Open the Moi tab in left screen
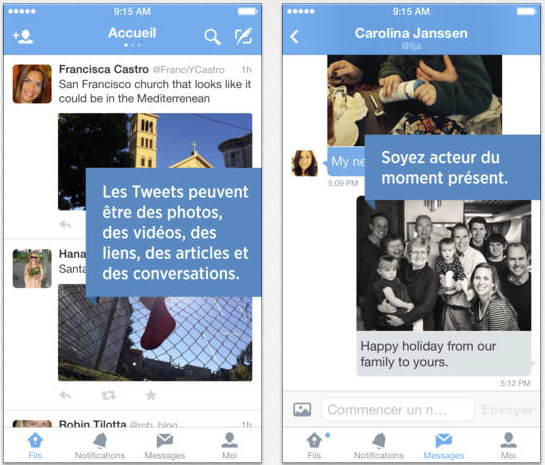545x465 pixels. click(229, 446)
